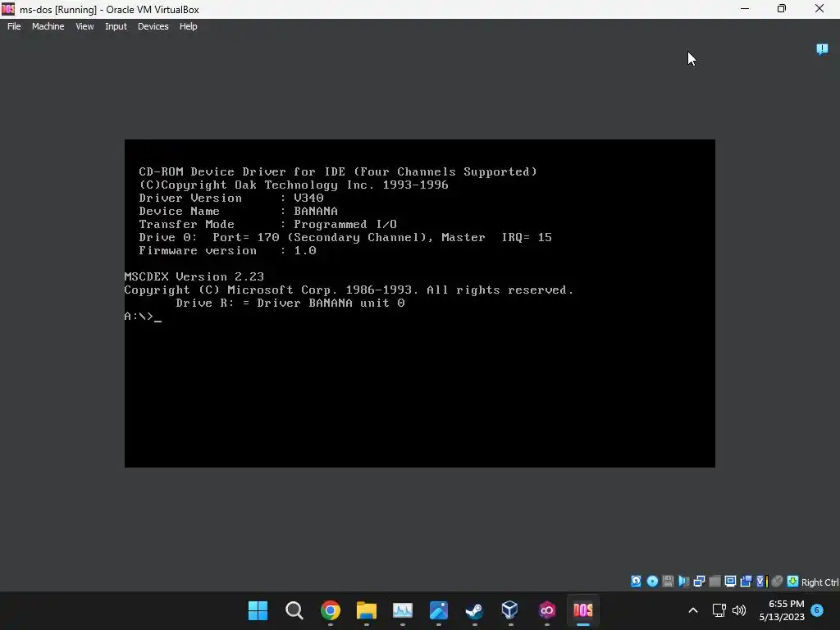
Task: Click the DOS icon in title bar
Action: point(8,9)
